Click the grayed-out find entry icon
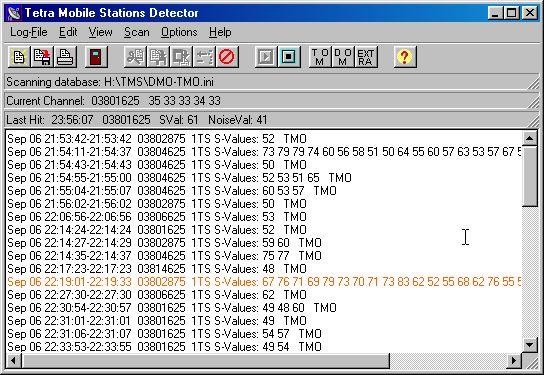The height and width of the screenshot is (375, 544). (x=135, y=57)
